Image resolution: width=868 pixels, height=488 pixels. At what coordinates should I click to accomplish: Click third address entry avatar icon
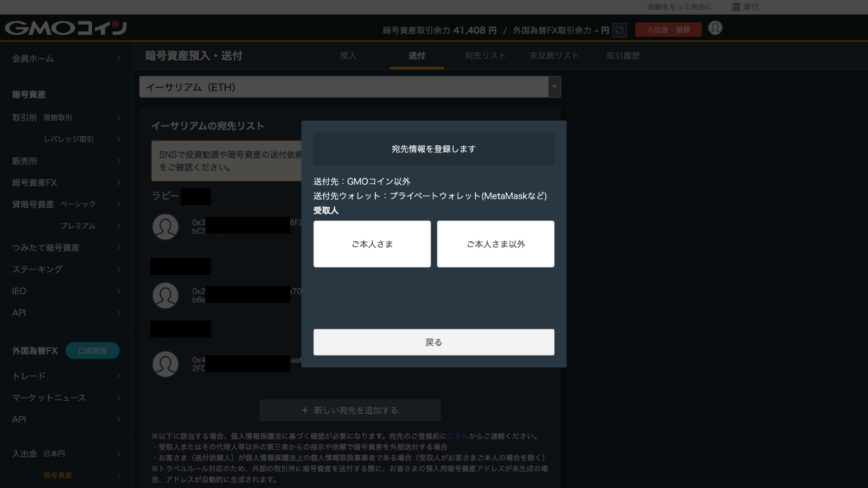[x=165, y=364]
